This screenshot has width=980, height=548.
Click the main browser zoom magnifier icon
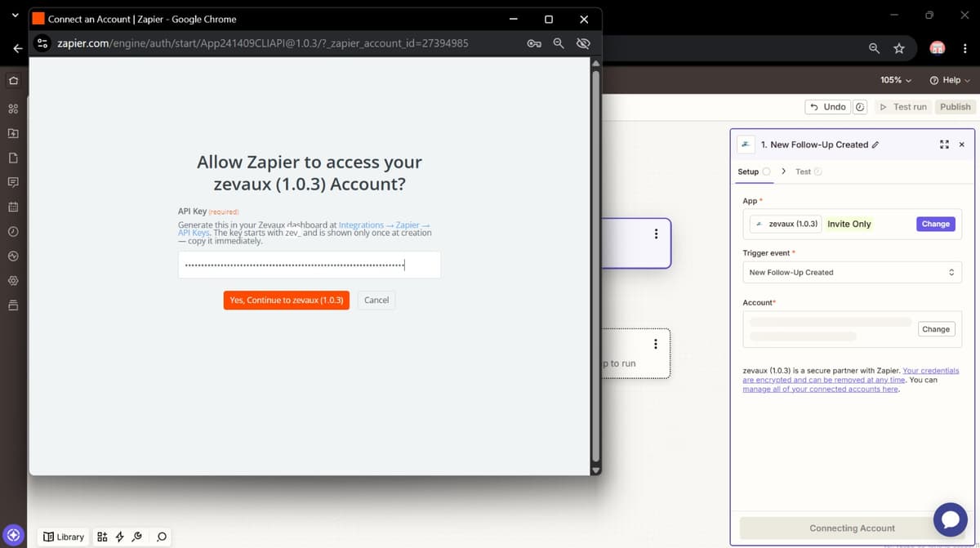874,48
